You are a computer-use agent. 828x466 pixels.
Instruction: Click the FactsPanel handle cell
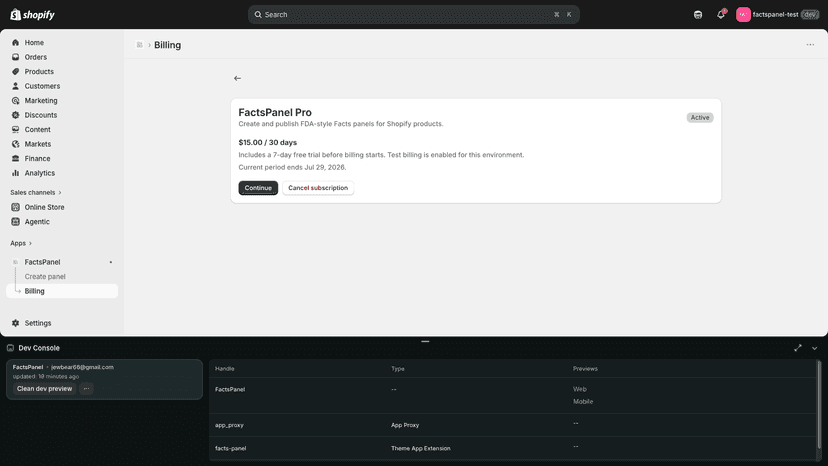(230, 389)
